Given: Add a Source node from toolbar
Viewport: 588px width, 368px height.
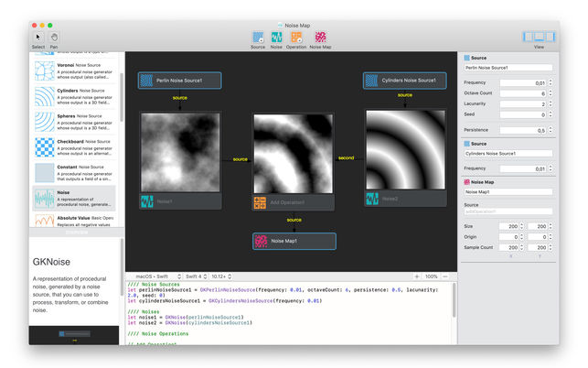Looking at the screenshot, I should 258,38.
